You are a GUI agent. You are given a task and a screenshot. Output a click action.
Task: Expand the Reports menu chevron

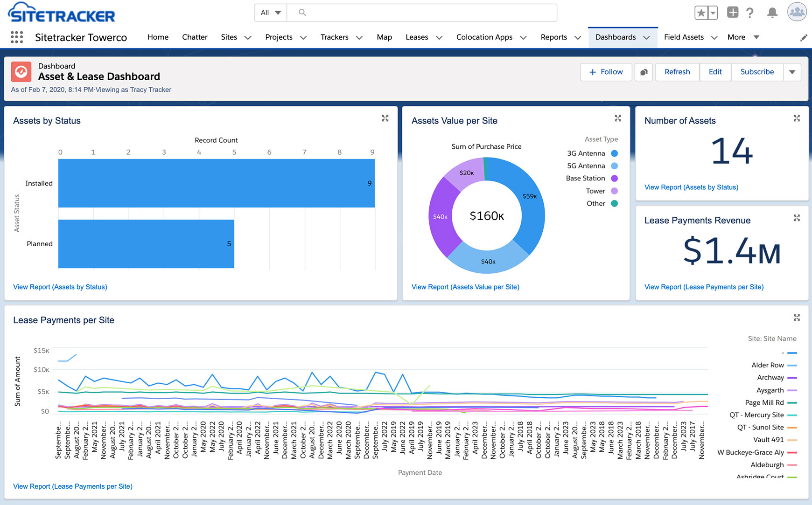tap(578, 38)
